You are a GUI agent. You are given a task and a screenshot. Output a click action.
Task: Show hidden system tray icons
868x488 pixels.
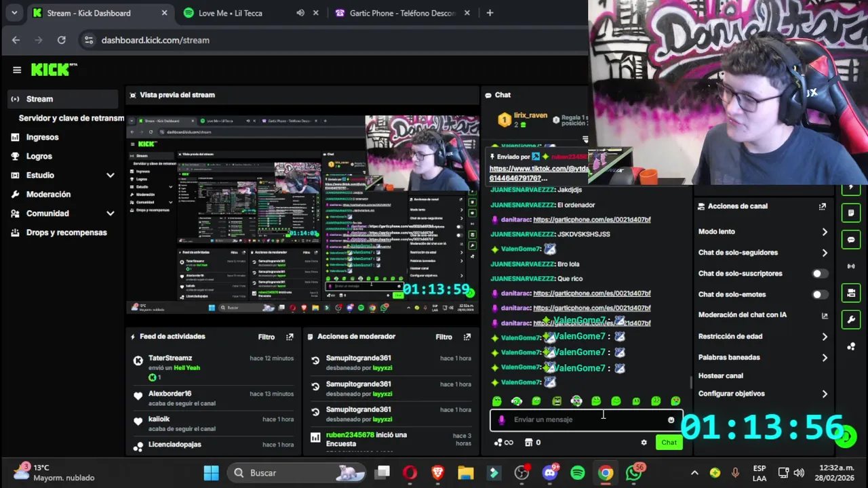pyautogui.click(x=694, y=472)
